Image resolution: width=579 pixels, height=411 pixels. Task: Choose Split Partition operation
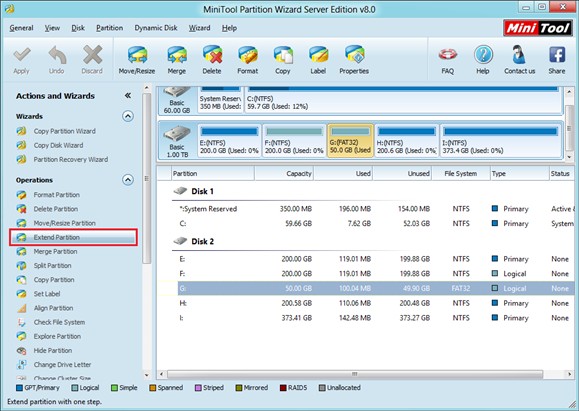[44, 266]
